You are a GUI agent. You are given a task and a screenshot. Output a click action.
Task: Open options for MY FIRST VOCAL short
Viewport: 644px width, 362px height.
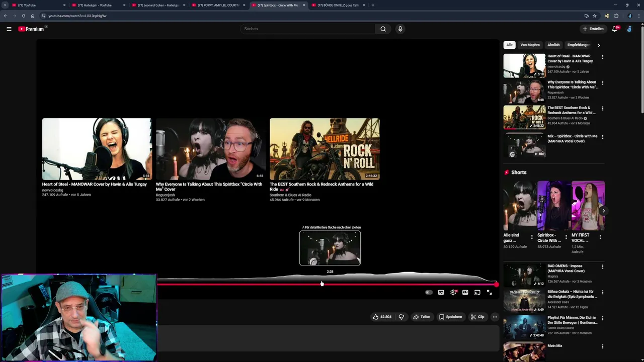pos(600,236)
